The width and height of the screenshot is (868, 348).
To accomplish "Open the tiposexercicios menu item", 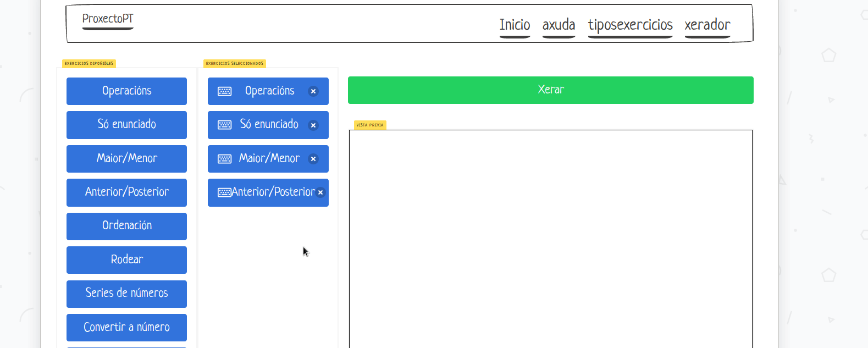I will pos(630,25).
